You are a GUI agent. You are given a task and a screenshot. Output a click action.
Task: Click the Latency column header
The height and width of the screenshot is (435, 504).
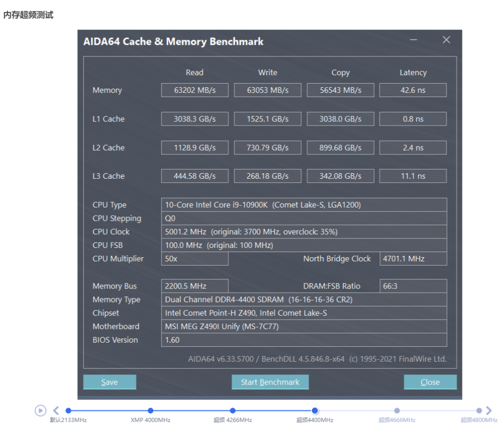click(413, 73)
